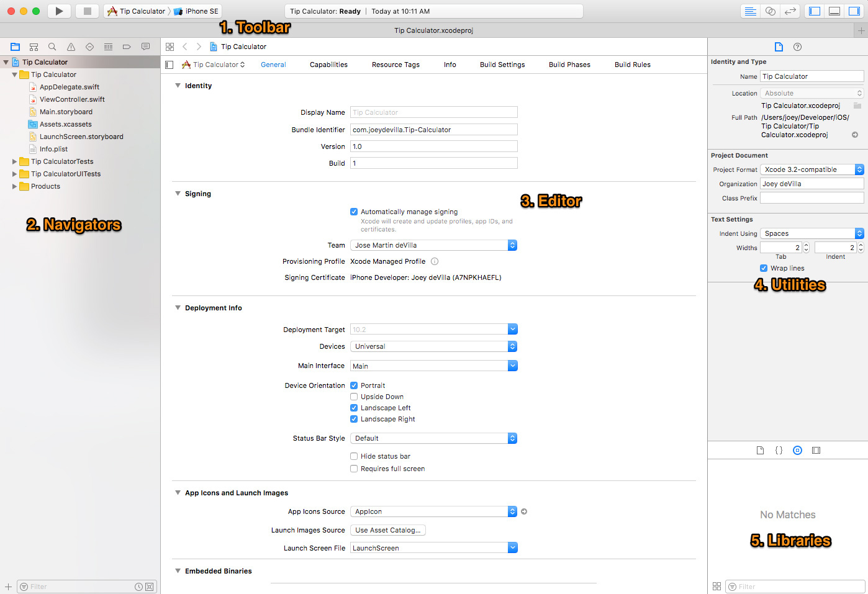Toggle the navigator panel visibility
Viewport: 868px width, 594px height.
[x=815, y=11]
